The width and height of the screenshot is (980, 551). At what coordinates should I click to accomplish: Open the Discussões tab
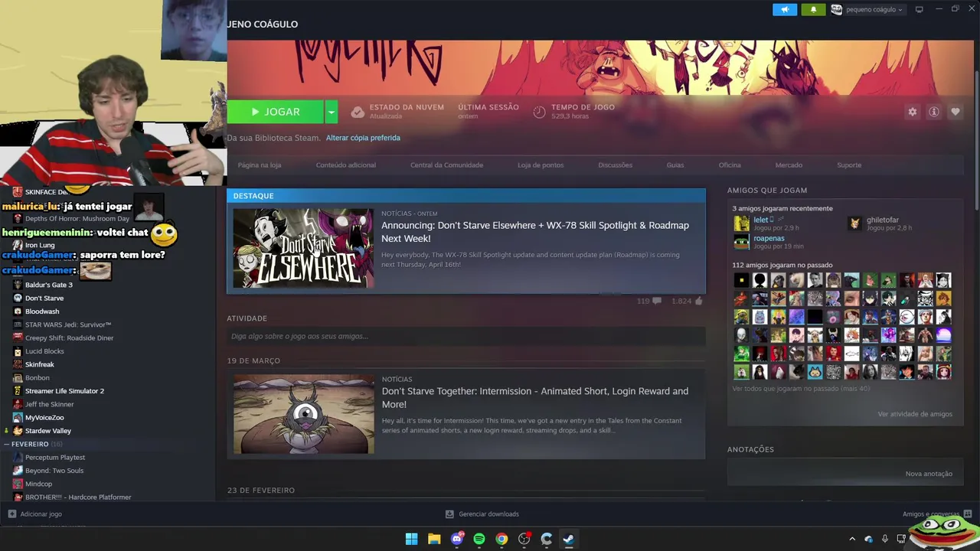(x=616, y=165)
